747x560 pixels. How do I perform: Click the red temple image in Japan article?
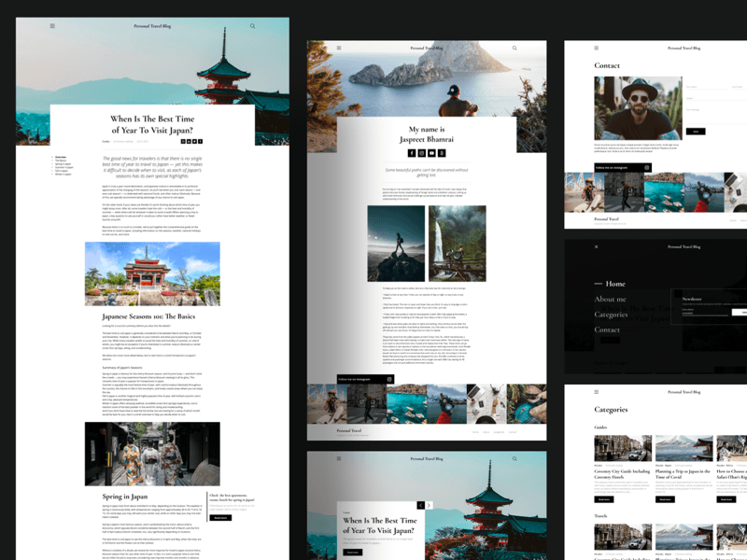pyautogui.click(x=152, y=273)
